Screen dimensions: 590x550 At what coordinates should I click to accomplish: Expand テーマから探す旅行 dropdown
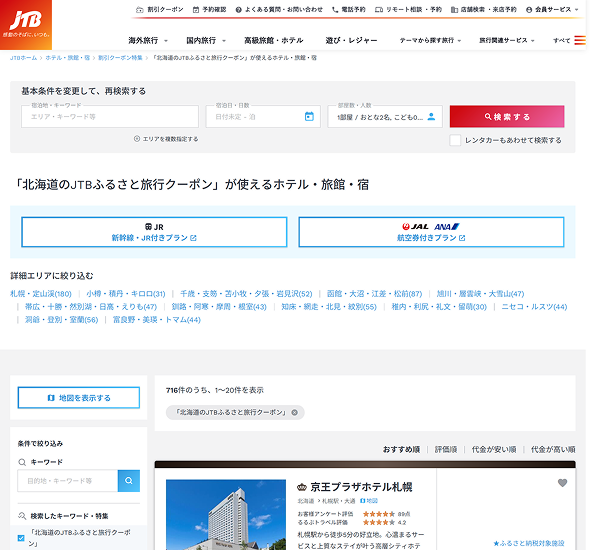430,40
